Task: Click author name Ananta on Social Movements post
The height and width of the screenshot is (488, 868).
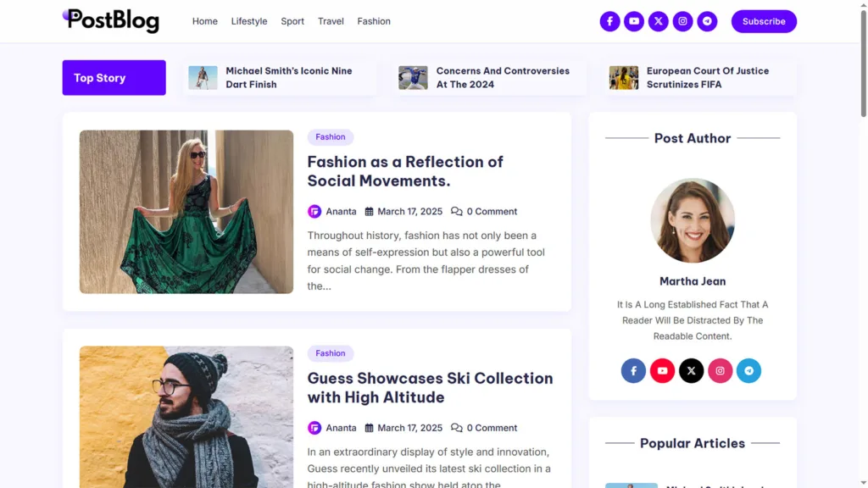Action: 341,211
